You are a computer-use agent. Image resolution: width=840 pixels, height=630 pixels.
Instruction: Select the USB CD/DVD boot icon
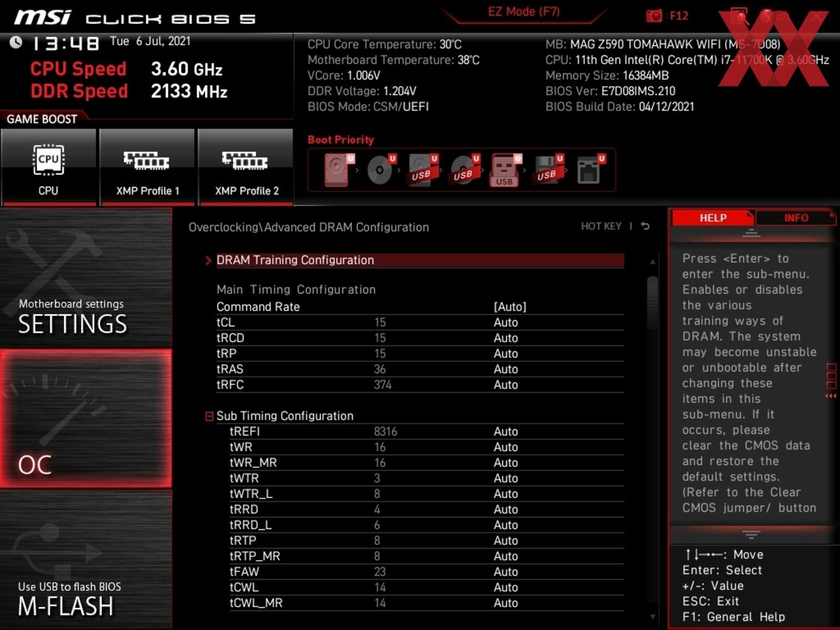[464, 169]
